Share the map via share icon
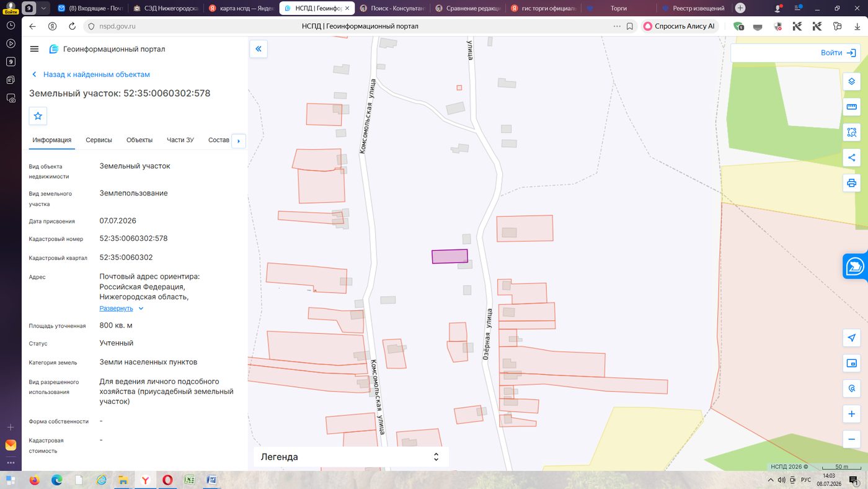868x489 pixels. pyautogui.click(x=851, y=158)
